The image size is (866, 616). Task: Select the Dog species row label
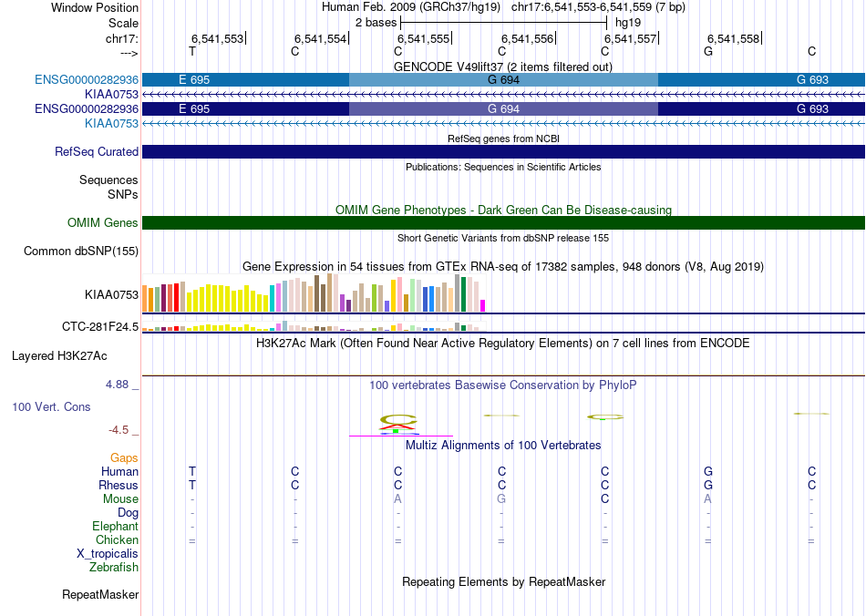129,513
